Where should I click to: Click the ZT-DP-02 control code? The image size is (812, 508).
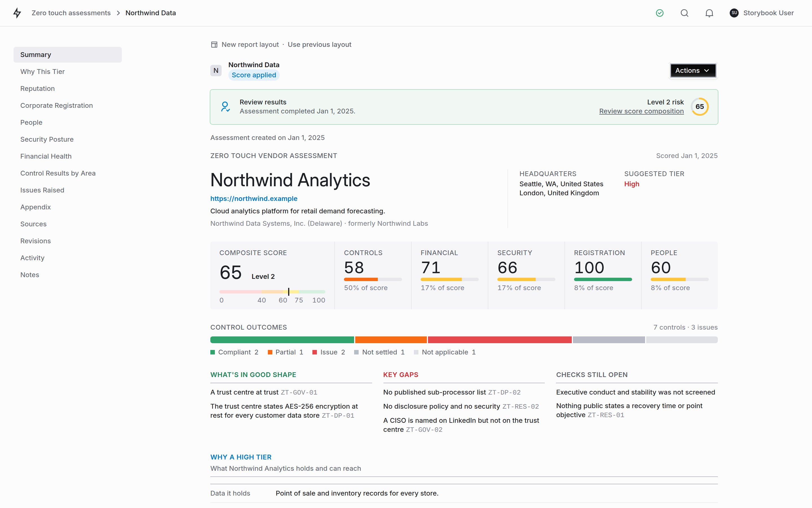504,392
